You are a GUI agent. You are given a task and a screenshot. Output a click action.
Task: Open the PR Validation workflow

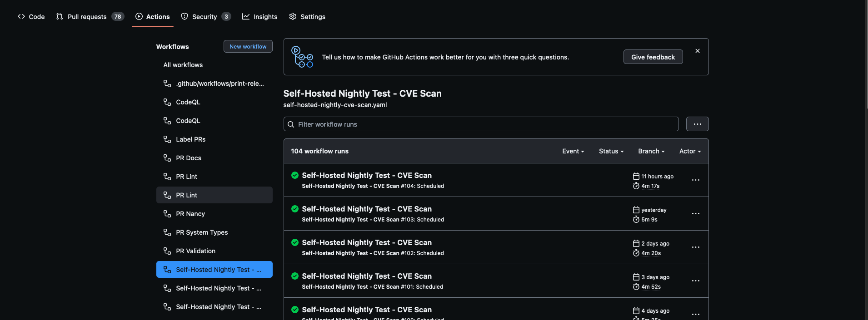coord(214,251)
